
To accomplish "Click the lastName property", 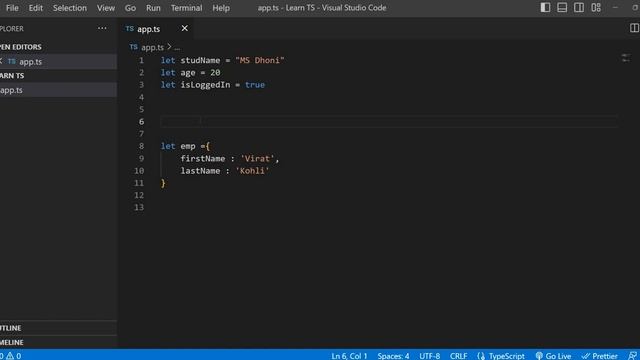I will click(200, 171).
